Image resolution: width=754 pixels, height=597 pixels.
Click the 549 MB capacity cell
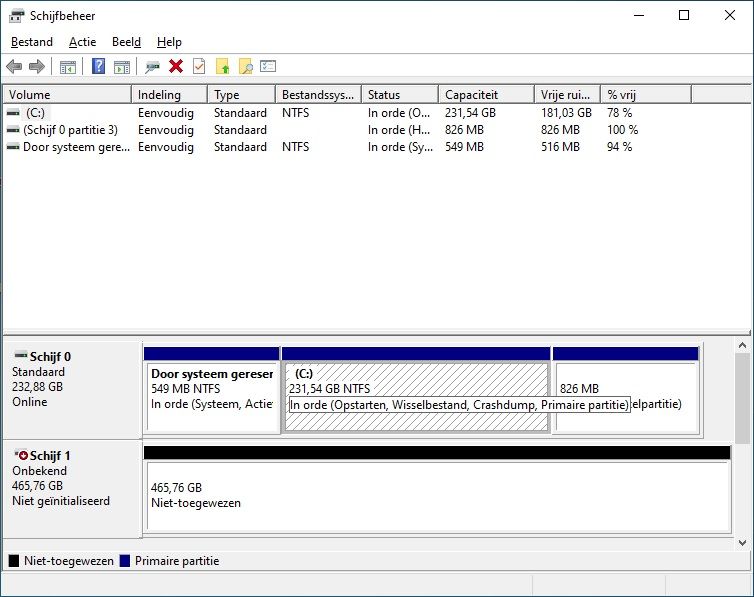464,147
